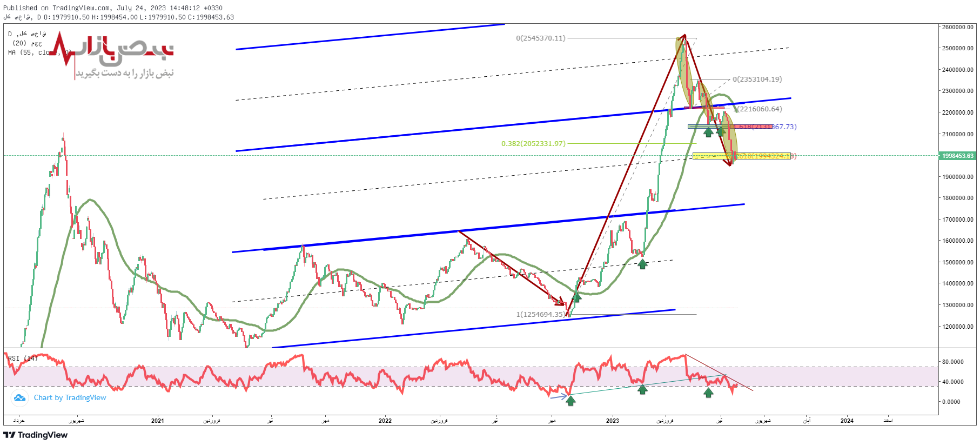
Task: Click the RSI (14) indicator label
Action: [x=23, y=358]
